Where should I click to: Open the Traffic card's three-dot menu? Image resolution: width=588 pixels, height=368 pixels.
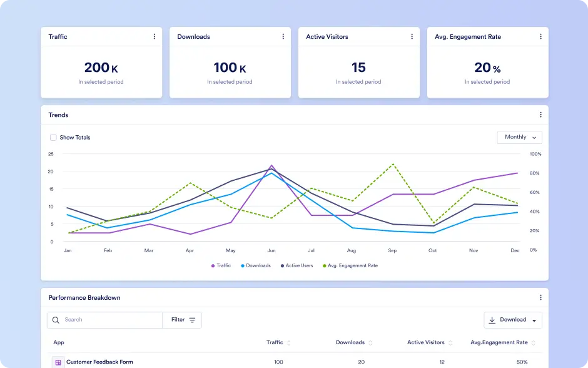[154, 36]
